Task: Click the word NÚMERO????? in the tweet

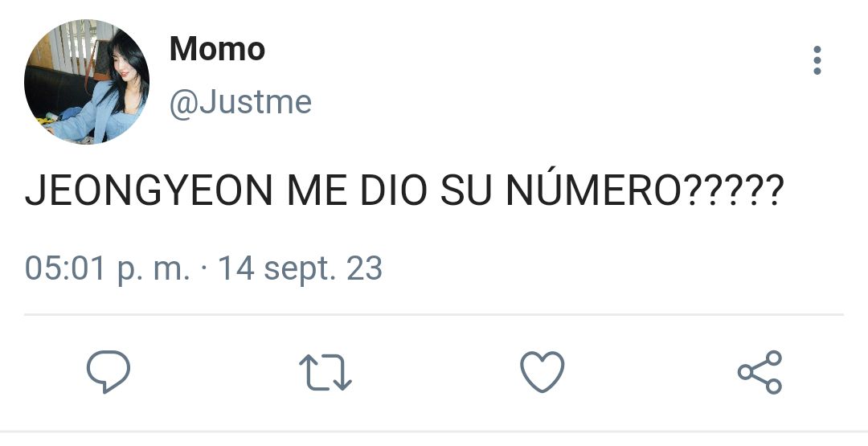Action: click(645, 189)
